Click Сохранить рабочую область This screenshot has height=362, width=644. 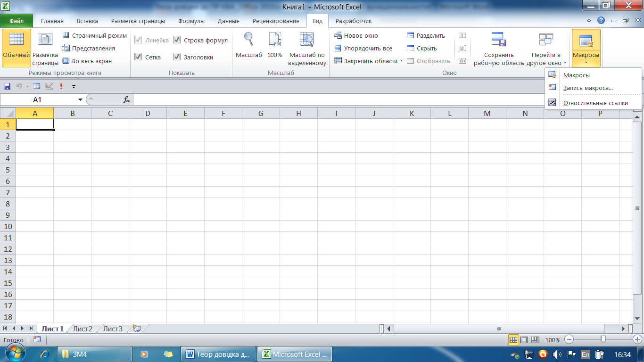coord(499,49)
